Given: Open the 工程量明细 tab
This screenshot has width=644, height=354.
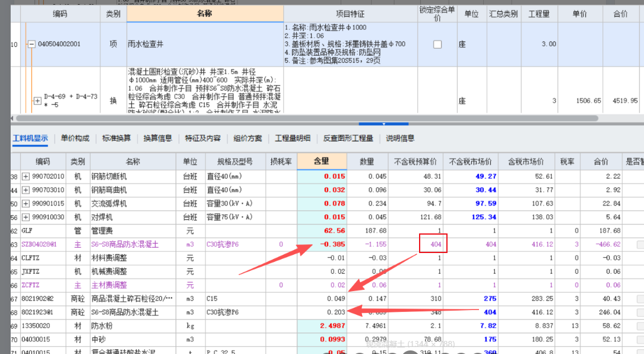Looking at the screenshot, I should [x=293, y=138].
